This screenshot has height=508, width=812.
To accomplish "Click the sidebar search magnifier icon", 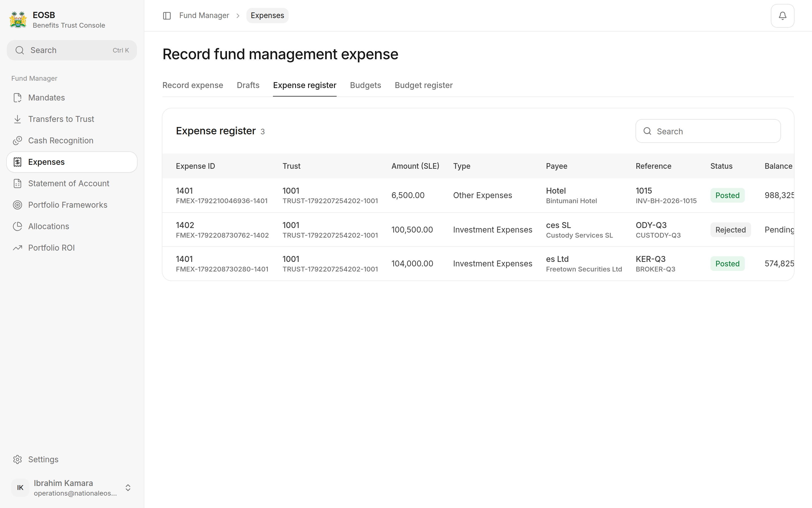I will (x=20, y=51).
